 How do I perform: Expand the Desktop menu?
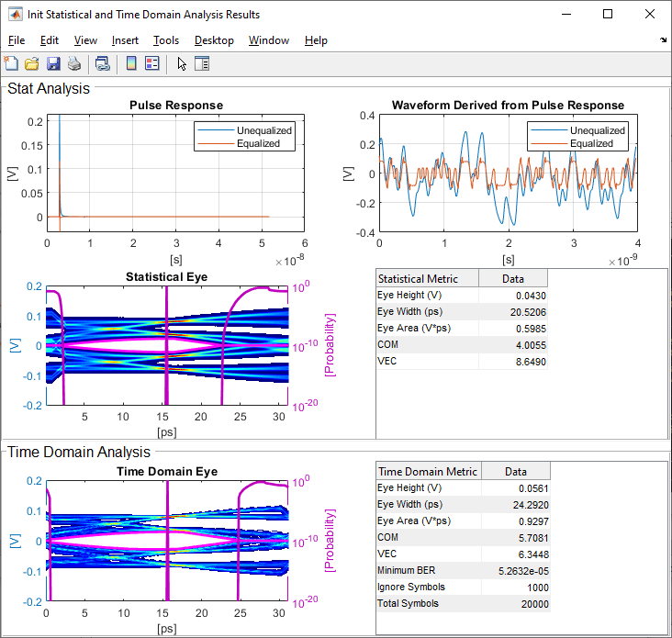point(214,40)
